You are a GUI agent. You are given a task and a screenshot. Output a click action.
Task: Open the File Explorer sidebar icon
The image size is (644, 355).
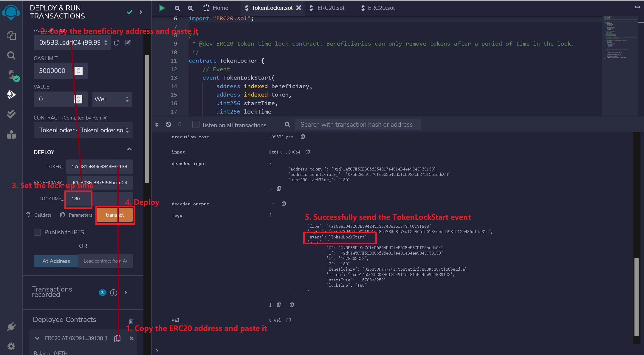click(x=11, y=36)
